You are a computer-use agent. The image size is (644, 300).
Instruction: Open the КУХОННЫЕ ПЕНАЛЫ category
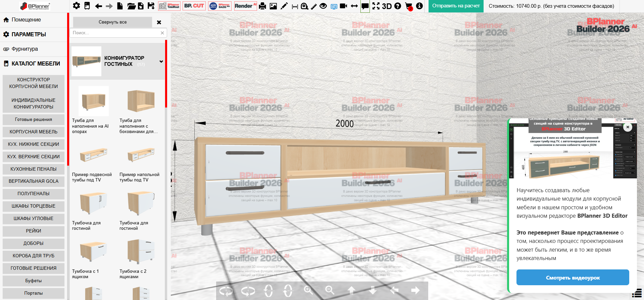(34, 169)
